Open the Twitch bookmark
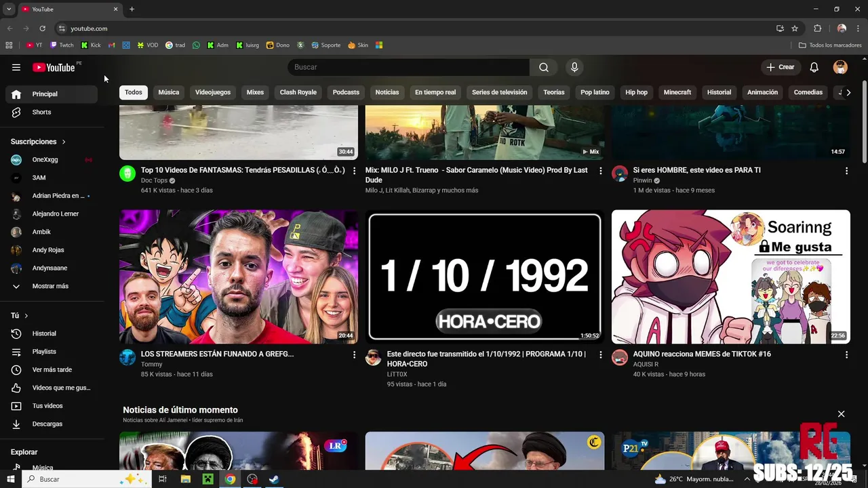Screen dimensions: 868x488 coord(62,45)
